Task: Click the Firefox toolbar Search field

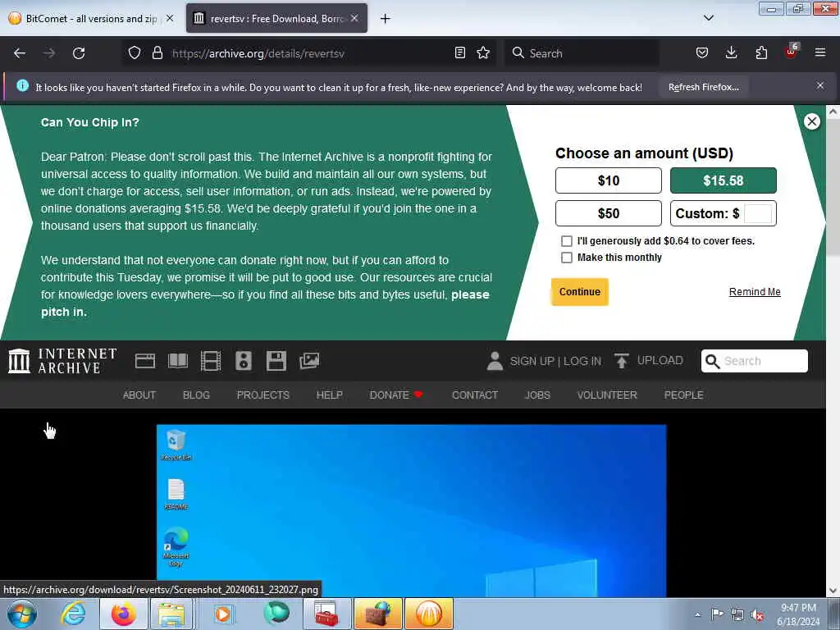Action: click(582, 53)
